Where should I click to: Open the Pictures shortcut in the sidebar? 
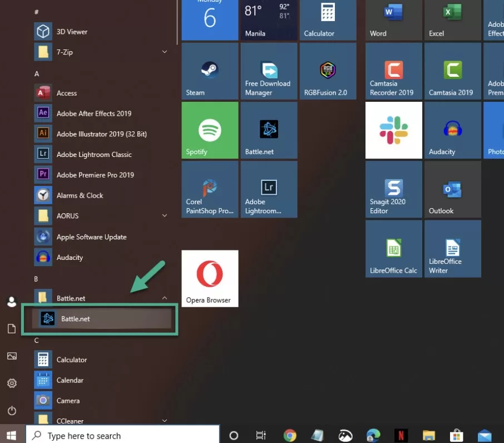point(12,356)
